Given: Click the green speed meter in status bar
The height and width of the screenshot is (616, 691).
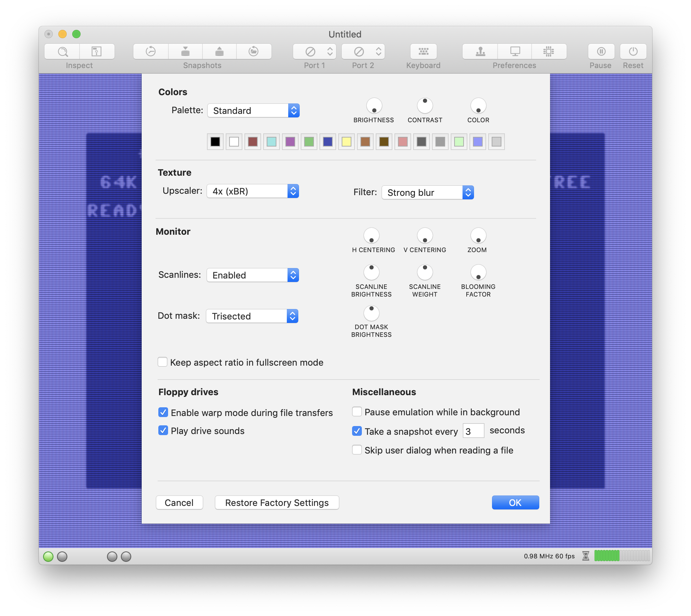Looking at the screenshot, I should pos(622,556).
